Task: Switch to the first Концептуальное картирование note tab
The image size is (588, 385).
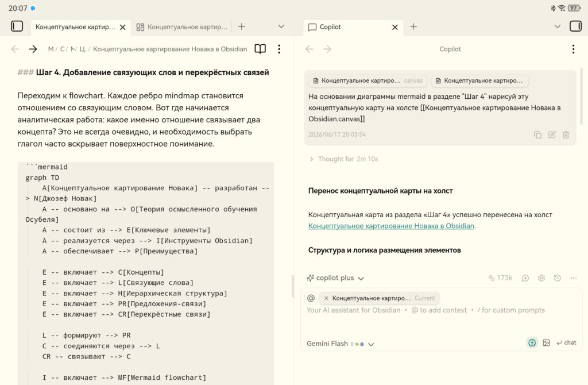Action: pos(75,27)
